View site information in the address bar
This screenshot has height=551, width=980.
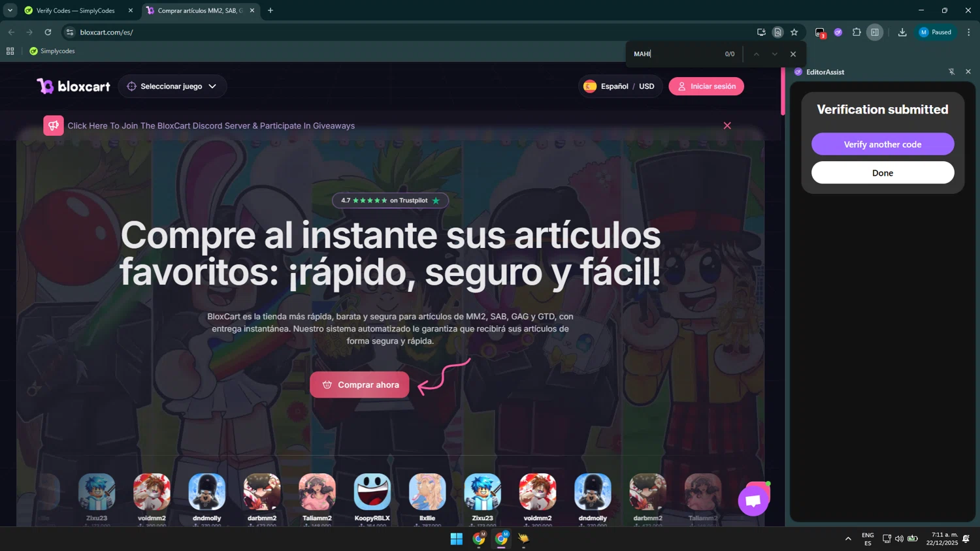pos(70,32)
